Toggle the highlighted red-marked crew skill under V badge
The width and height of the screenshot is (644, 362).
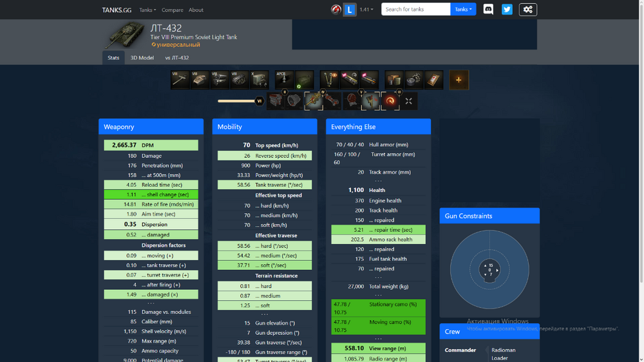point(370,100)
